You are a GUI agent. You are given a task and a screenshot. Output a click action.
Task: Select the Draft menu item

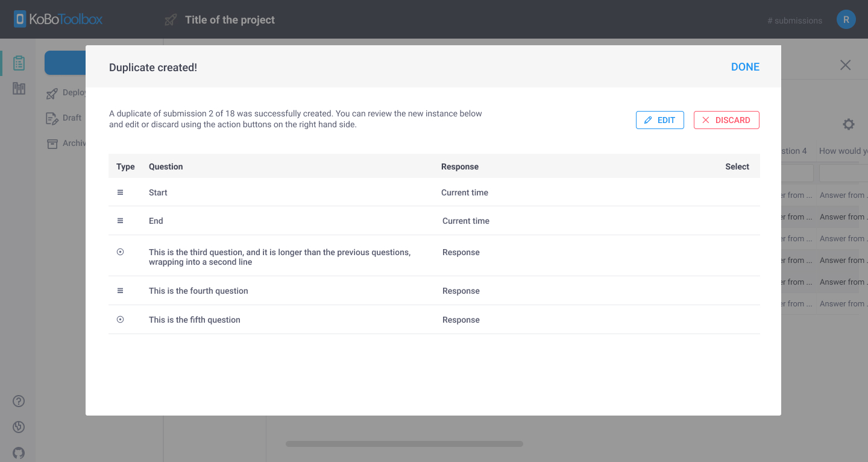tap(71, 118)
